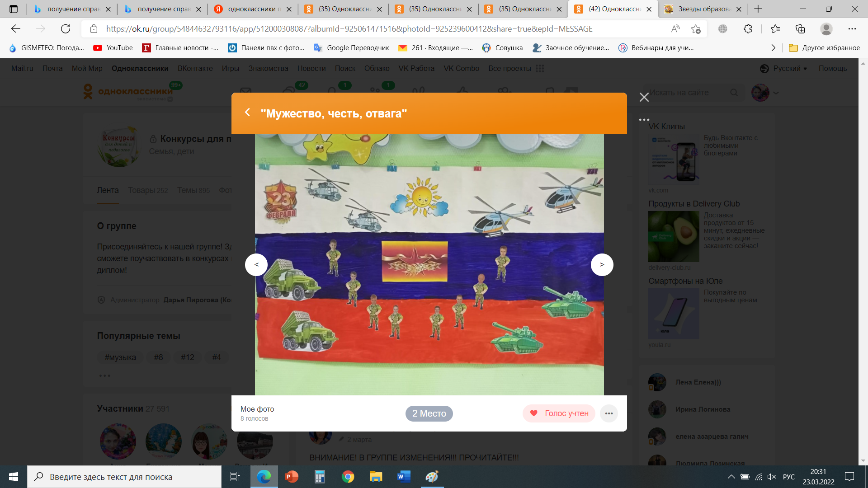Switch to 'одноклассники' Yandex tab
This screenshot has height=488, width=868.
[x=253, y=9]
